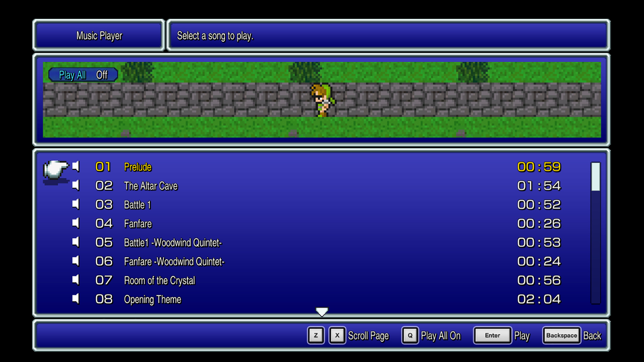Screen dimensions: 644x362
Task: Click the track number 06
Action: (104, 261)
